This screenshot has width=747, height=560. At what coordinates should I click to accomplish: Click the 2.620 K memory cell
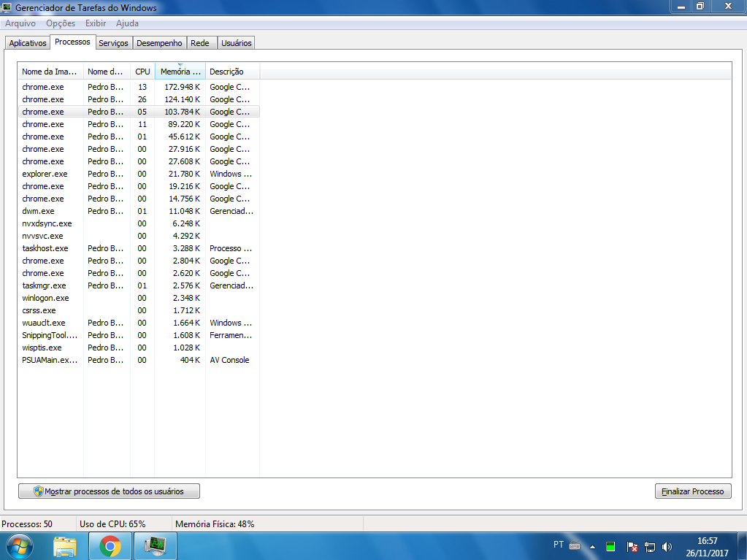186,273
